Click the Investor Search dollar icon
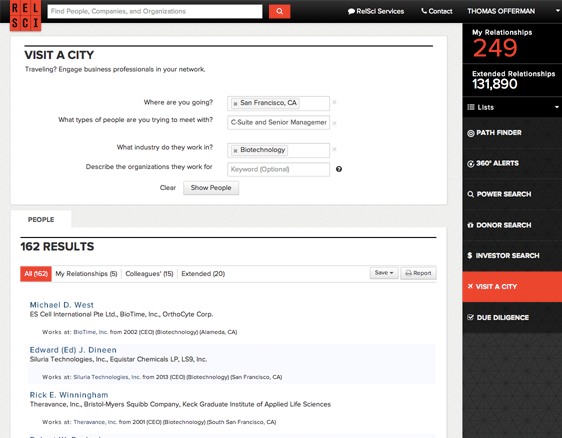This screenshot has width=562, height=438. (x=470, y=256)
